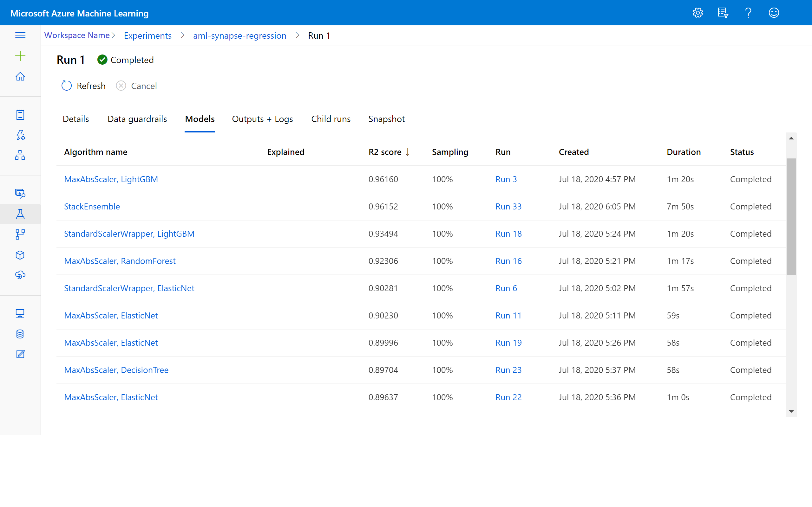Switch to the Details tab
Image resolution: width=812 pixels, height=507 pixels.
(75, 119)
